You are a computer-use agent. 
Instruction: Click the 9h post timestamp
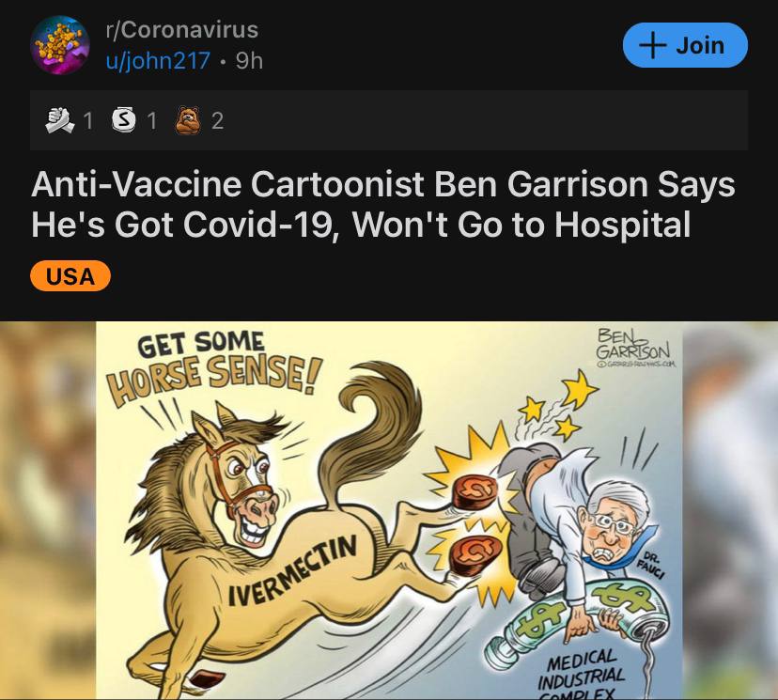coord(249,61)
